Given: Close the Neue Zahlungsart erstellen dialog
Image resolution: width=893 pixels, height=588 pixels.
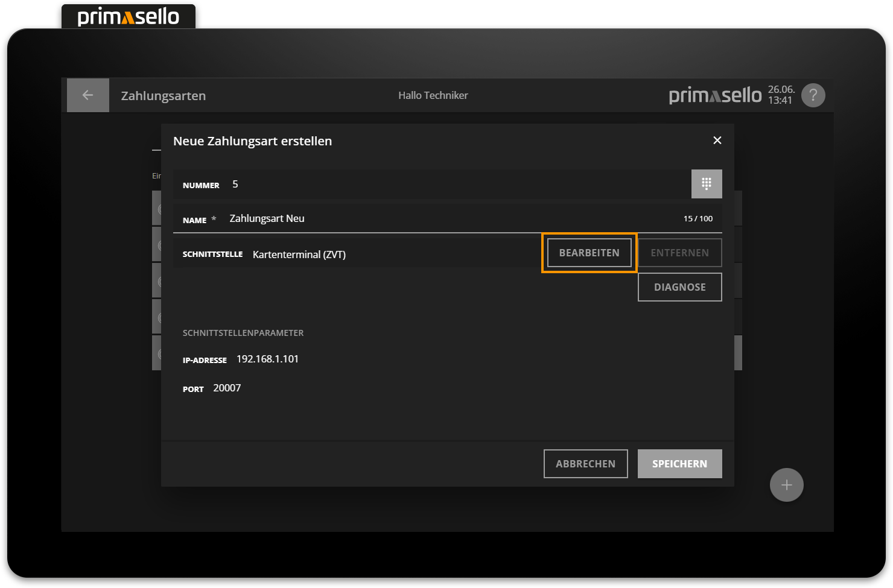Looking at the screenshot, I should click(717, 141).
